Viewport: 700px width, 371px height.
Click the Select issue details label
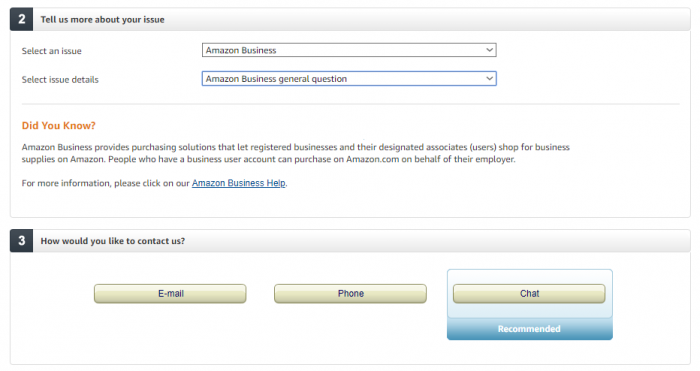[60, 79]
